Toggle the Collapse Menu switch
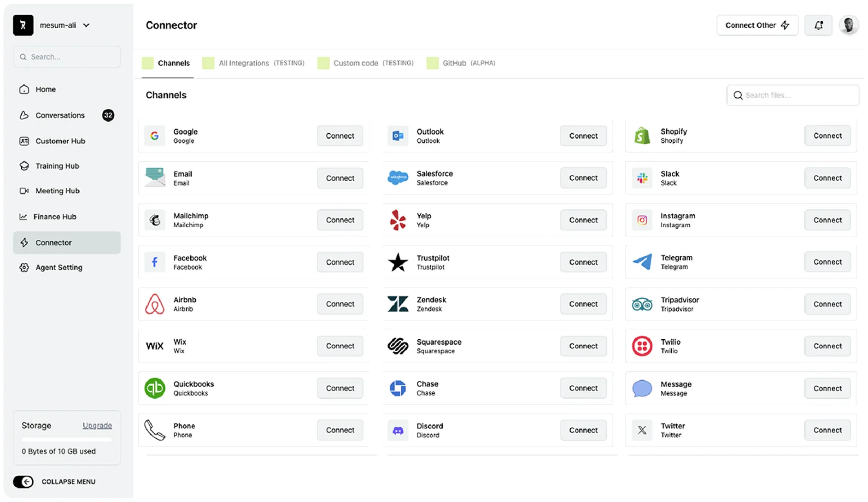Image resolution: width=868 pixels, height=502 pixels. (23, 481)
